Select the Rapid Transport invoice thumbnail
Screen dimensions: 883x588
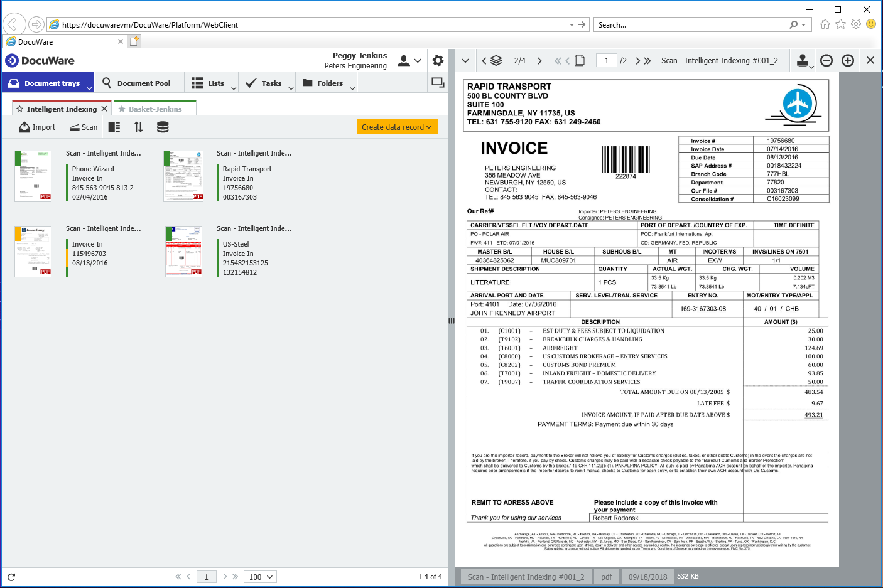point(183,176)
